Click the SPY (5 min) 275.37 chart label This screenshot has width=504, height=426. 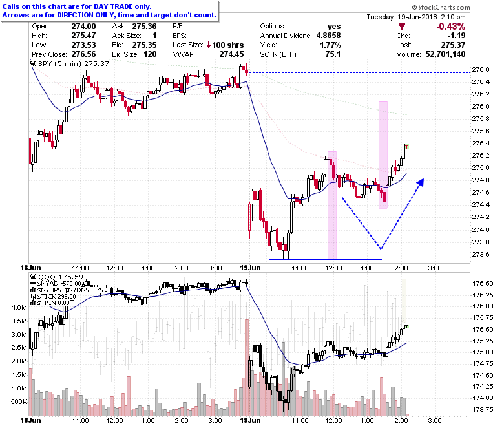[74, 63]
